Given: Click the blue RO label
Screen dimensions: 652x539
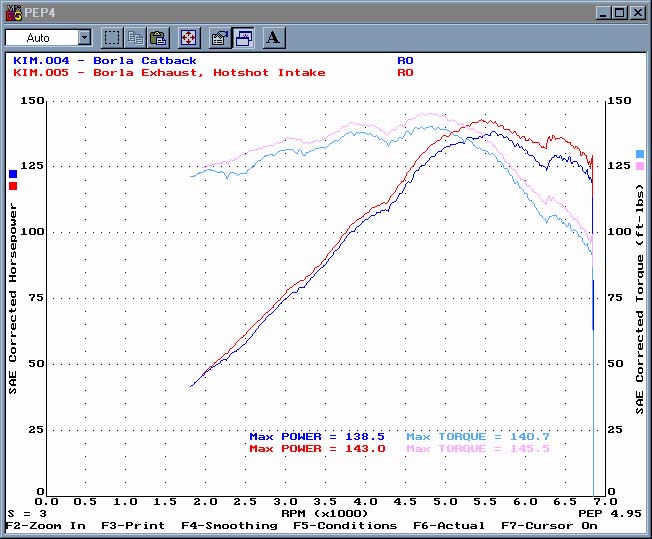Looking at the screenshot, I should (x=405, y=61).
